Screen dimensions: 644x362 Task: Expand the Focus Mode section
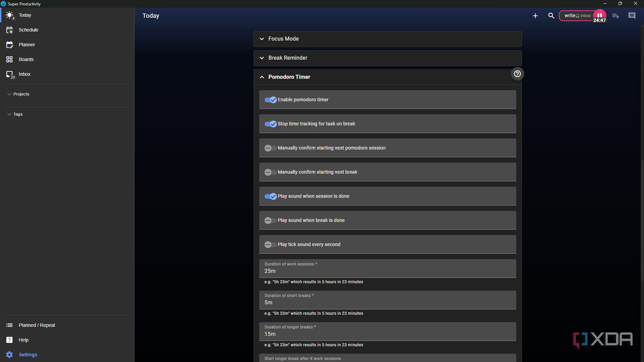click(387, 39)
